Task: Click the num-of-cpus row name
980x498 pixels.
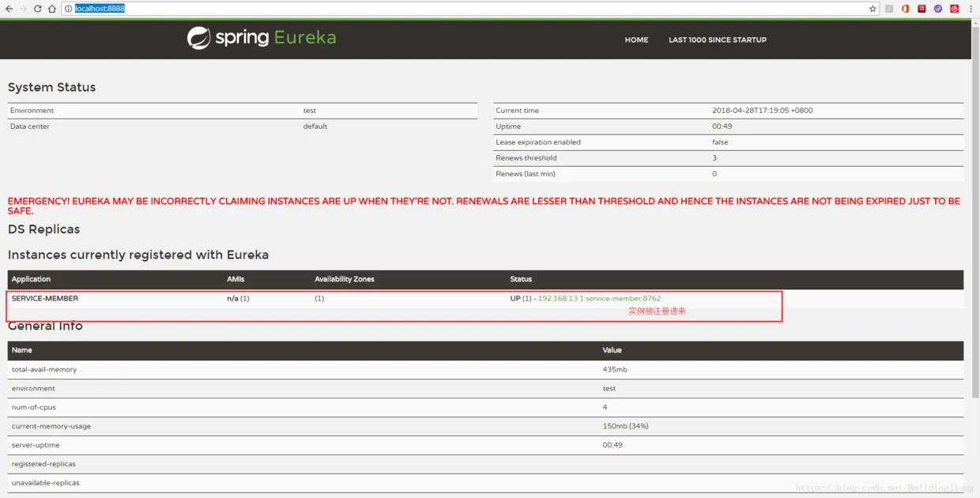Action: click(x=36, y=408)
